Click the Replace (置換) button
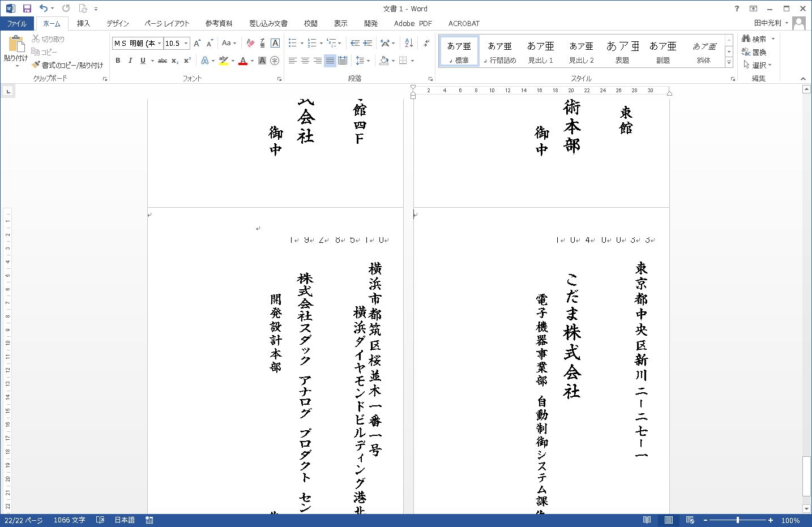This screenshot has height=527, width=812. pos(754,52)
